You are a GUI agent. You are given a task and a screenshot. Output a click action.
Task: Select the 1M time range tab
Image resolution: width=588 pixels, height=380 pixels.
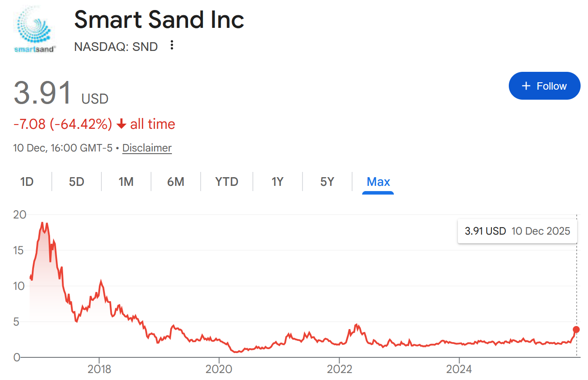click(126, 182)
